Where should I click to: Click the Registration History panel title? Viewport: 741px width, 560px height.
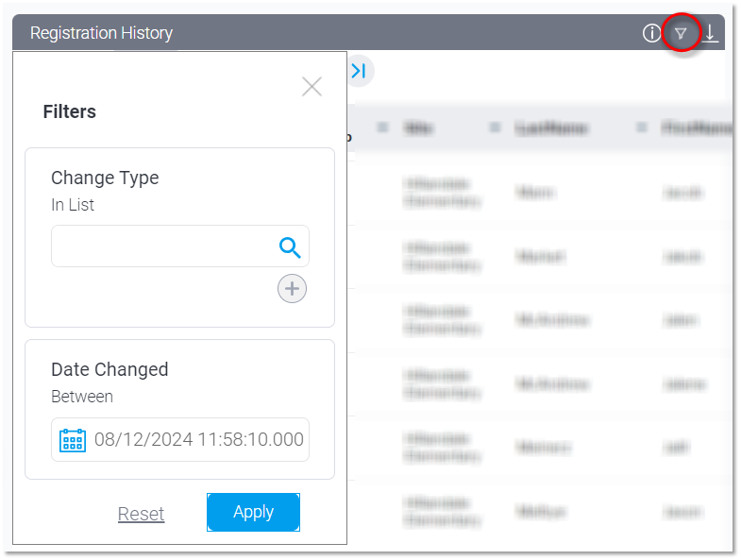(101, 33)
